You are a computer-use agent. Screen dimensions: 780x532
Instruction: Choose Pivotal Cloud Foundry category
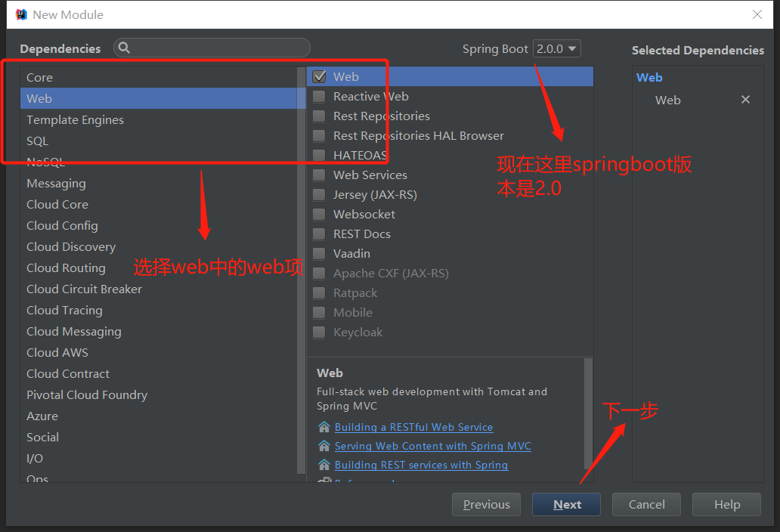pyautogui.click(x=158, y=394)
